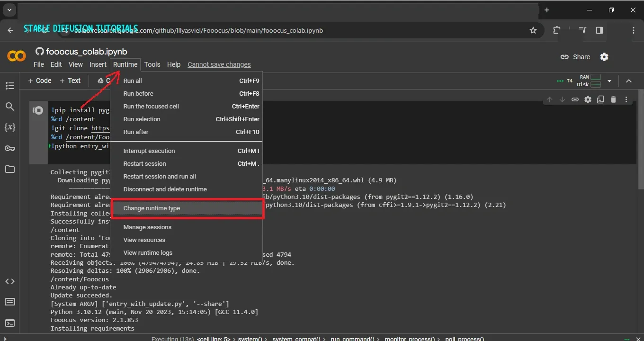Collapse the header with chevron up
Screen dimensions: 644x341
pyautogui.click(x=629, y=81)
